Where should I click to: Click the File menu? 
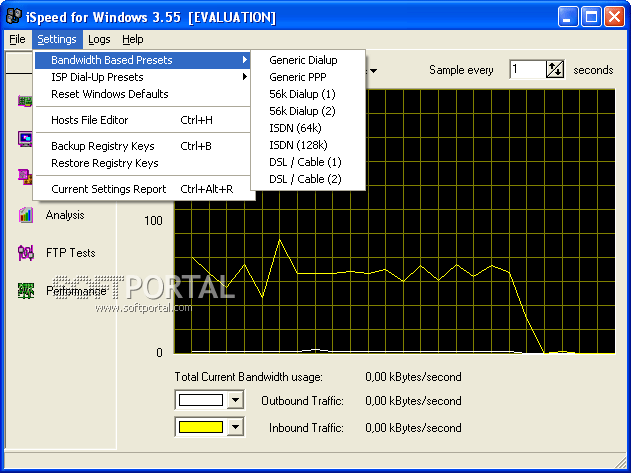[x=17, y=40]
